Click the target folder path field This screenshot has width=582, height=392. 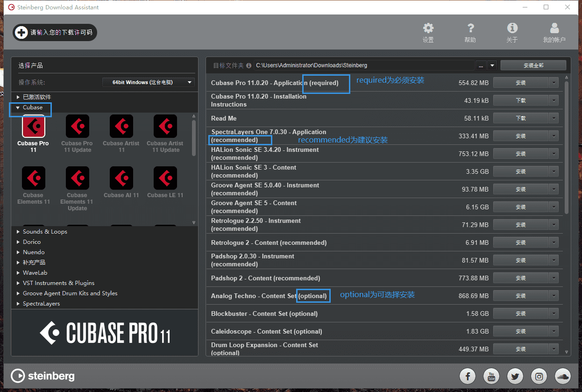click(x=363, y=65)
